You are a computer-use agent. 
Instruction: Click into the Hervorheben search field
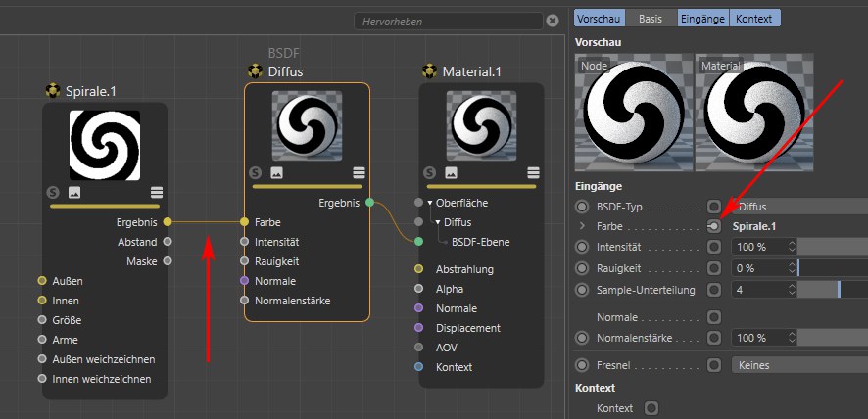coord(448,20)
